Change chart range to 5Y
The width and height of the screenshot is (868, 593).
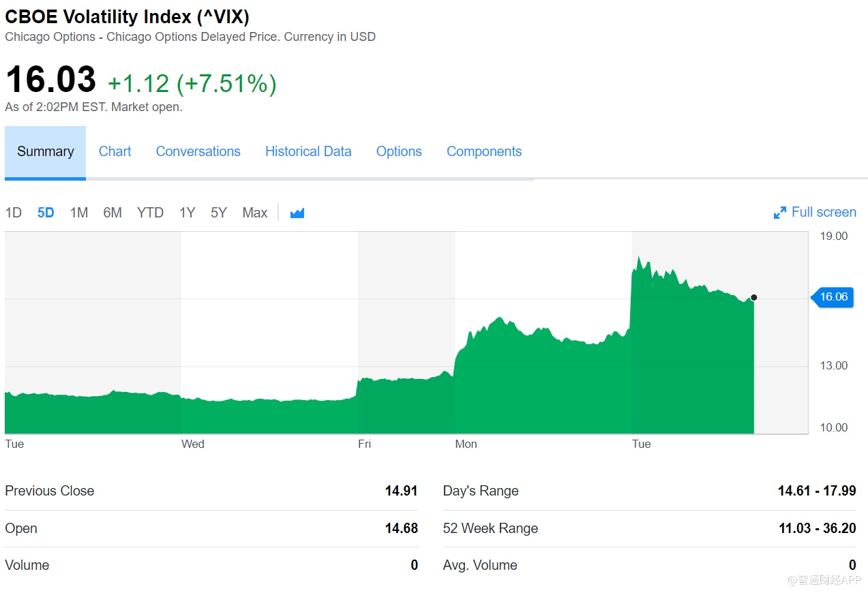pos(218,213)
